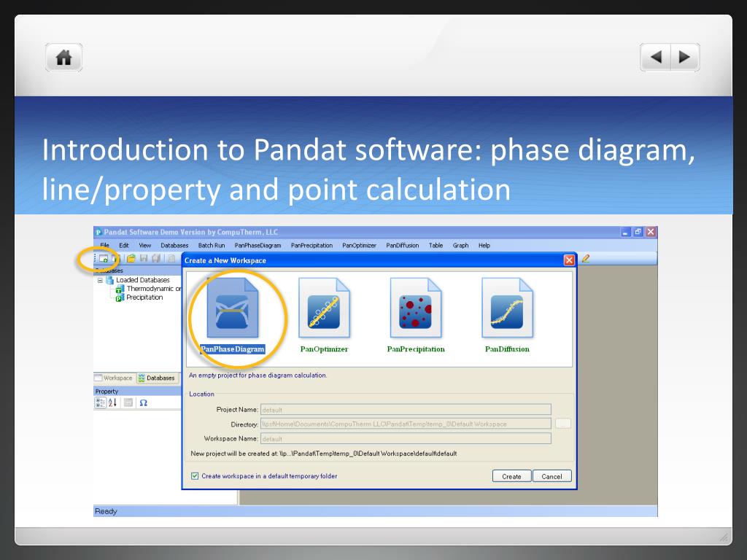Click the PanPhaseDiagram highlighted label
747x560 pixels.
click(233, 349)
